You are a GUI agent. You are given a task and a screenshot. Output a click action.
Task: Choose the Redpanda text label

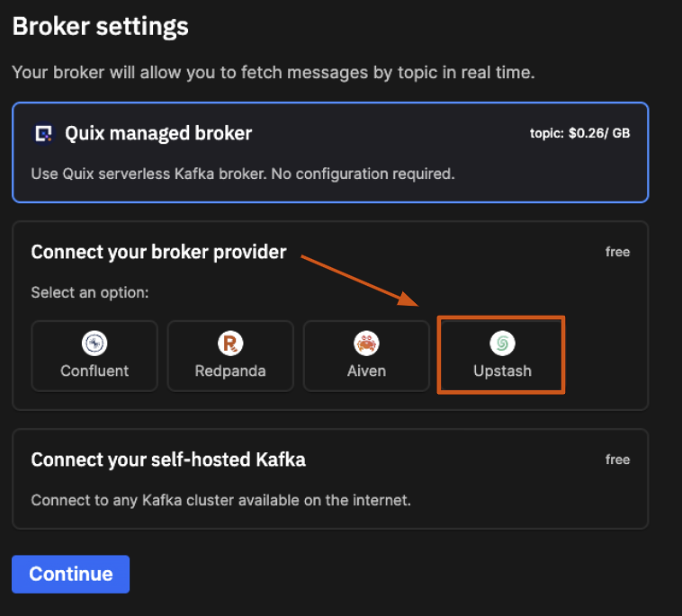[x=230, y=370]
